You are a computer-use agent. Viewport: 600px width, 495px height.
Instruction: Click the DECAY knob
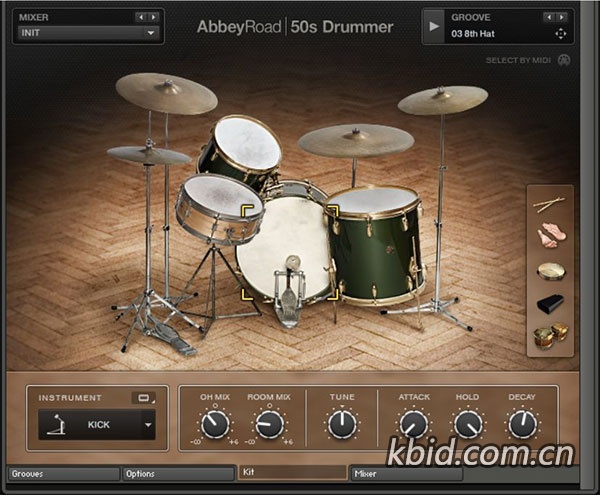522,424
